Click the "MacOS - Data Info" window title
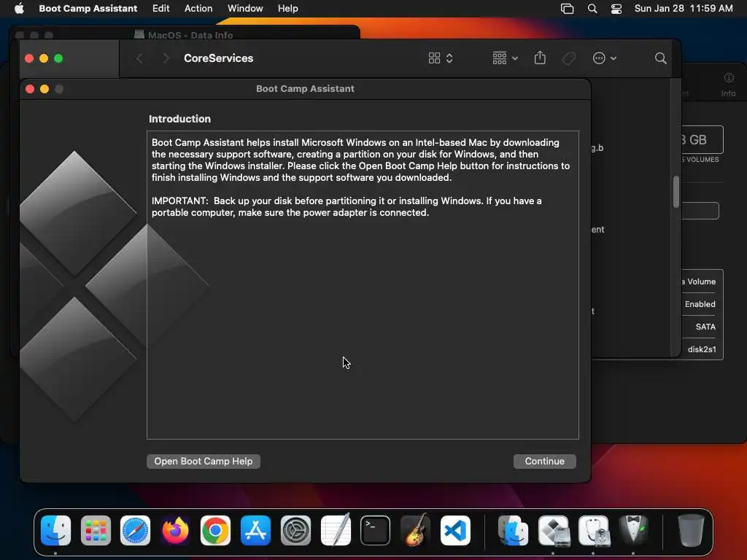This screenshot has height=560, width=747. (x=190, y=35)
